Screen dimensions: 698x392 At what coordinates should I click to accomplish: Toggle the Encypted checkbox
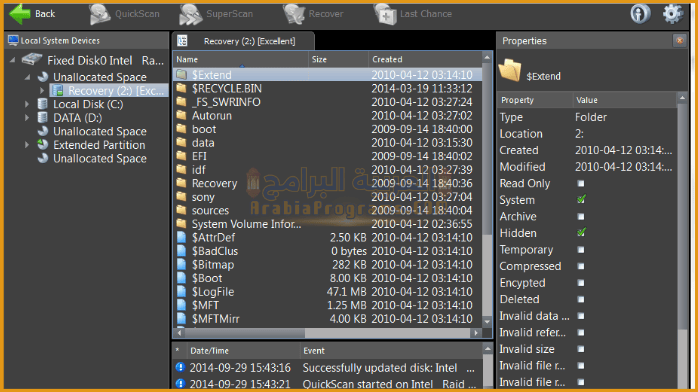(x=580, y=283)
